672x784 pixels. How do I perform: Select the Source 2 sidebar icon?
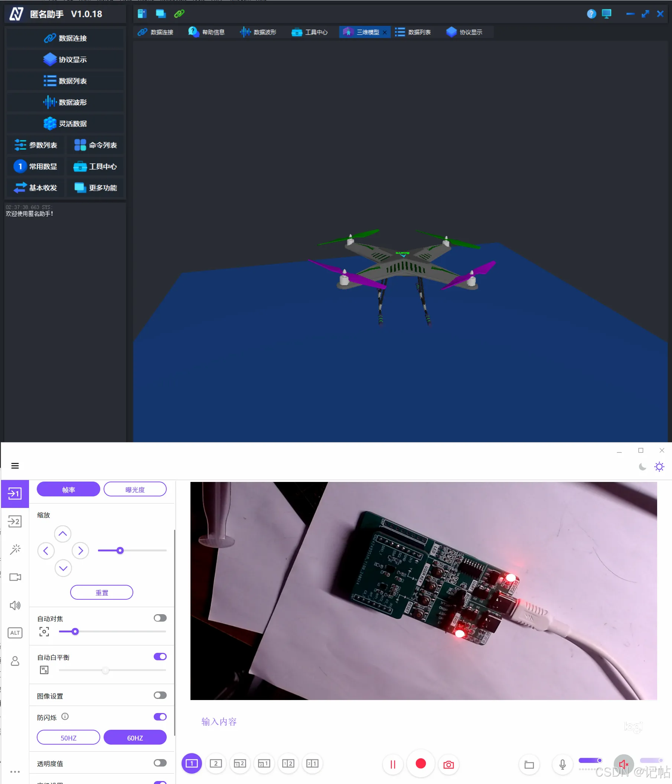tap(15, 521)
